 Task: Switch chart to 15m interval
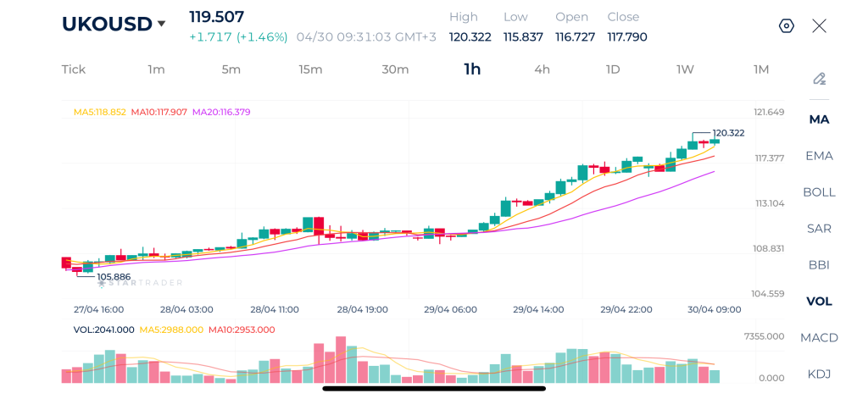(310, 69)
